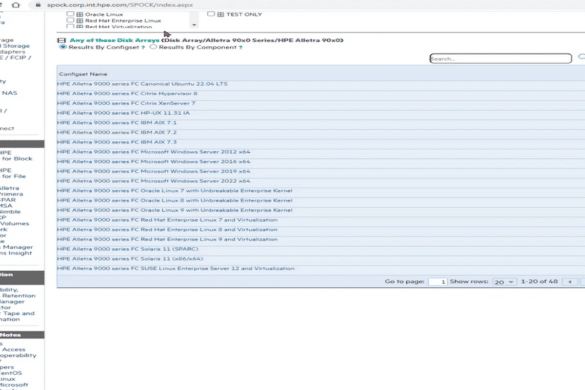Click the previous page arrow button
Image resolution: width=585 pixels, height=390 pixels.
570,282
